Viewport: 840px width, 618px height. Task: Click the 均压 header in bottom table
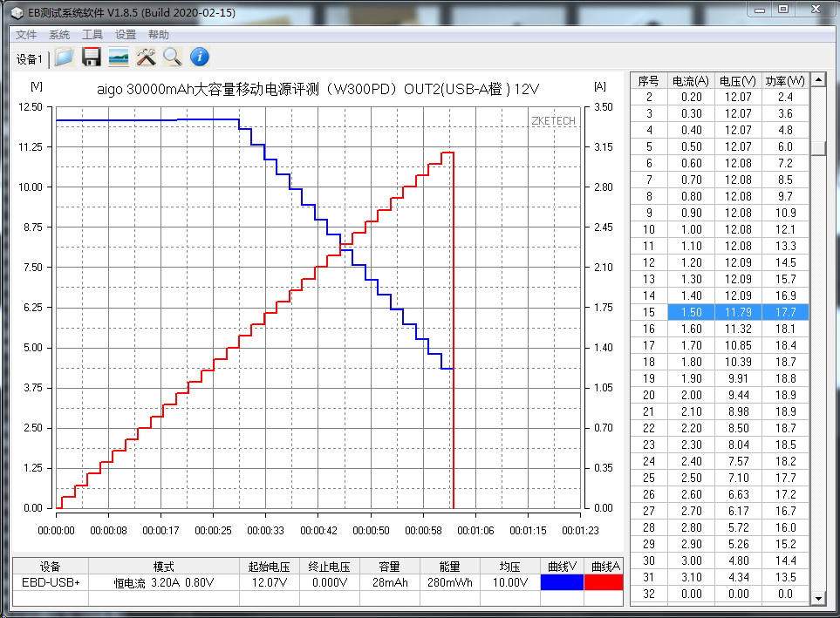[x=510, y=567]
